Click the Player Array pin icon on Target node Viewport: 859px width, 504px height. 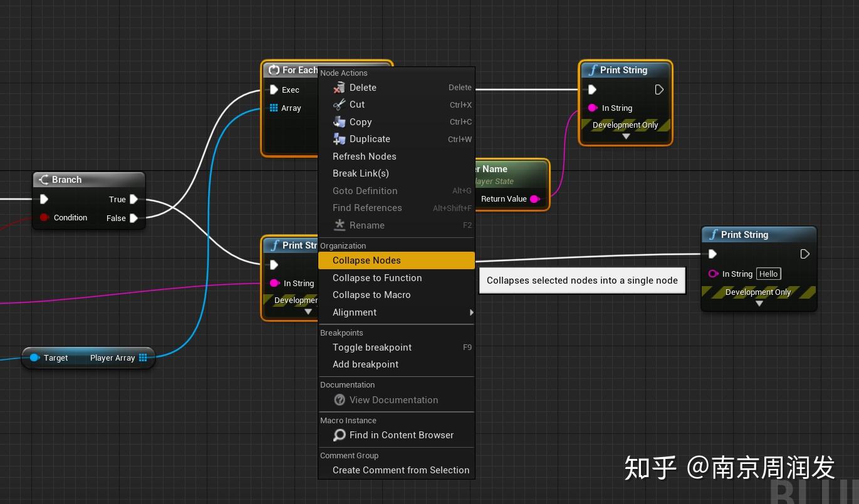143,357
